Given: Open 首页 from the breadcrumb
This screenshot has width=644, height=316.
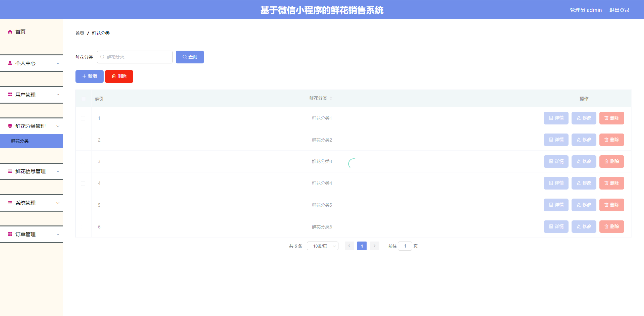Looking at the screenshot, I should click(x=79, y=33).
